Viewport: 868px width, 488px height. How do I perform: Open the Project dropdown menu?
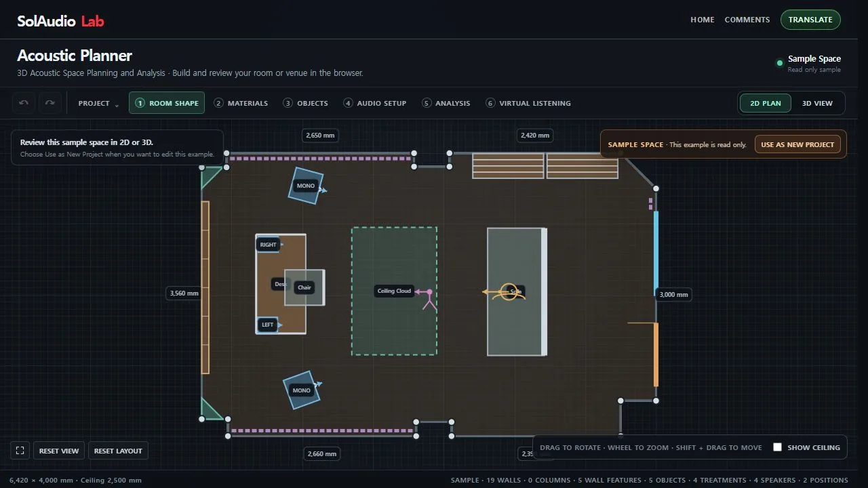click(98, 103)
